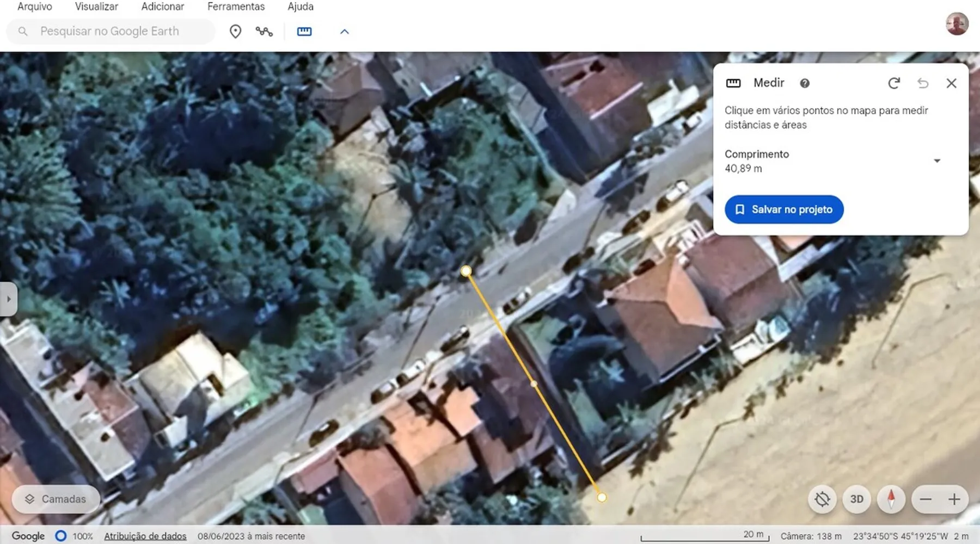The height and width of the screenshot is (544, 980).
Task: Click the search magnifier icon
Action: point(23,32)
